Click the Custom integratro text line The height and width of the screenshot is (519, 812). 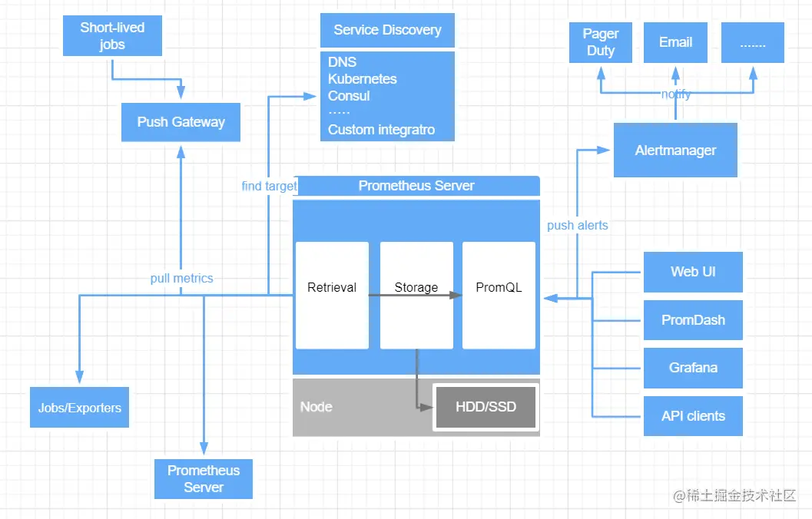click(x=382, y=130)
